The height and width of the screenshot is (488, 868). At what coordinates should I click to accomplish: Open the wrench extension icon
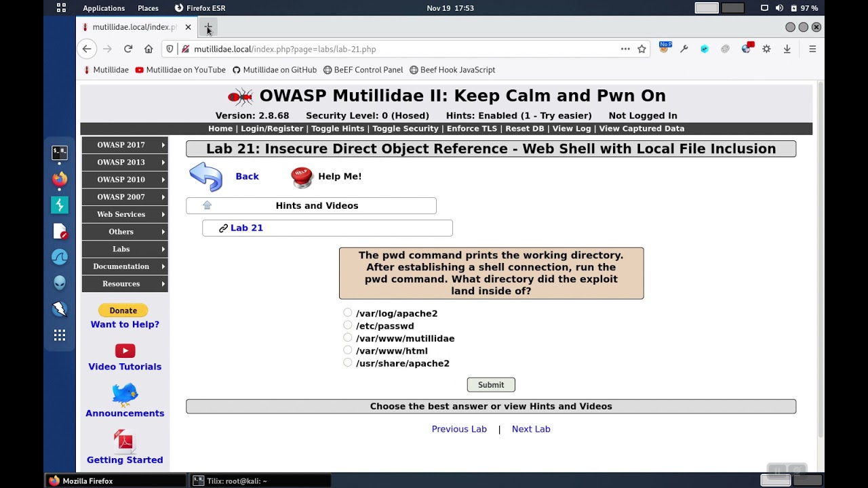[684, 49]
